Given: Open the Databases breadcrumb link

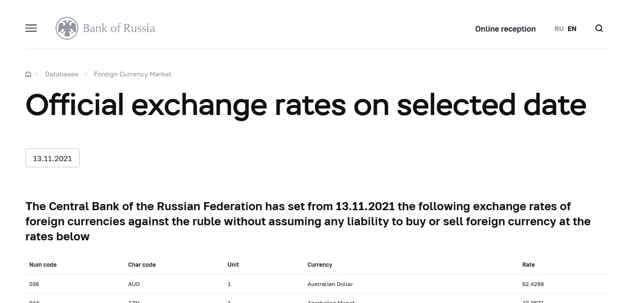Looking at the screenshot, I should (x=62, y=74).
